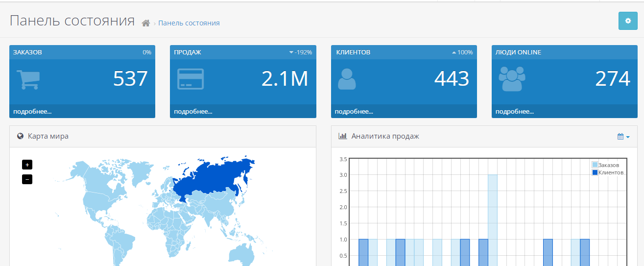Click the 274 people online count
This screenshot has height=266, width=644.
click(x=613, y=79)
